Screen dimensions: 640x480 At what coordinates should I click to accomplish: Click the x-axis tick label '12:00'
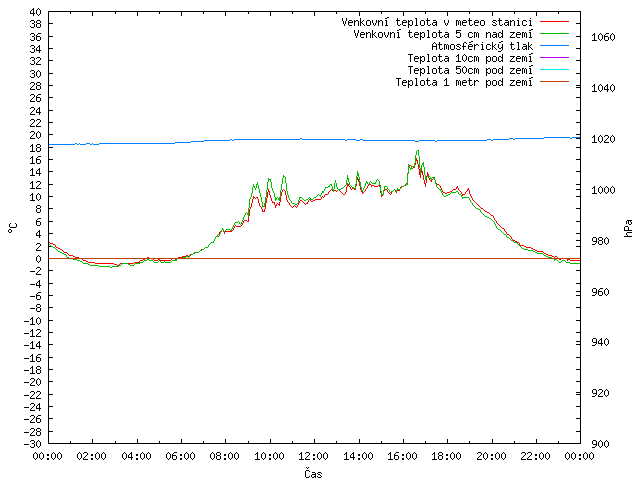pyautogui.click(x=314, y=456)
